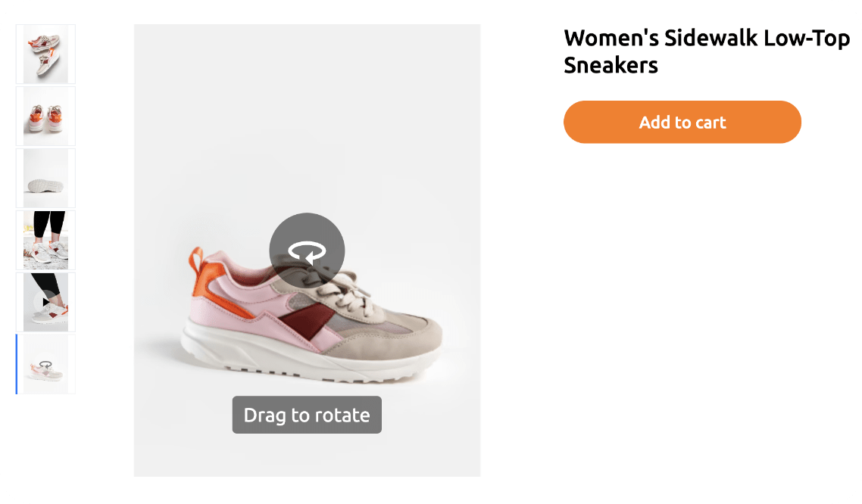The width and height of the screenshot is (862, 504).
Task: Click the Women's Sidewalk Low-Top Sneakers title
Action: tap(707, 51)
